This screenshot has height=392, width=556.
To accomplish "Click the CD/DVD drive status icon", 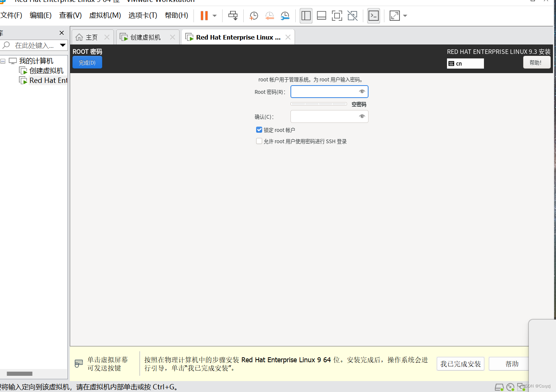I will [x=510, y=387].
